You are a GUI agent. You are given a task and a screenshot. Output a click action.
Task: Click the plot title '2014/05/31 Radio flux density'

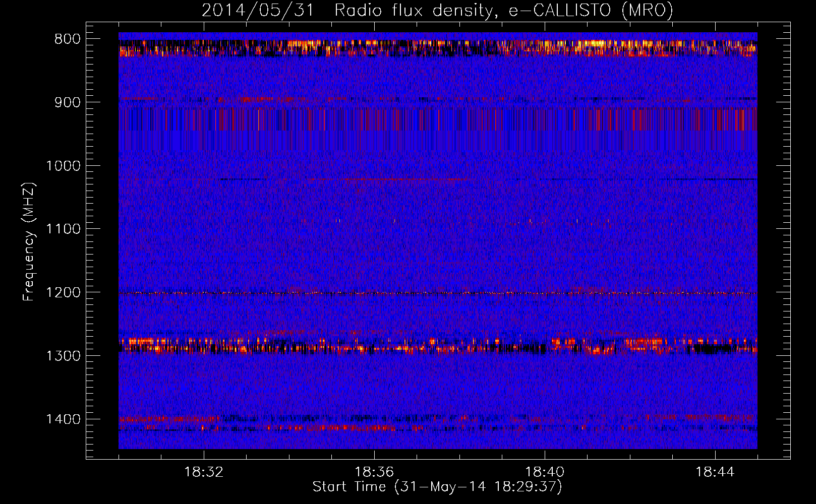[x=437, y=10]
